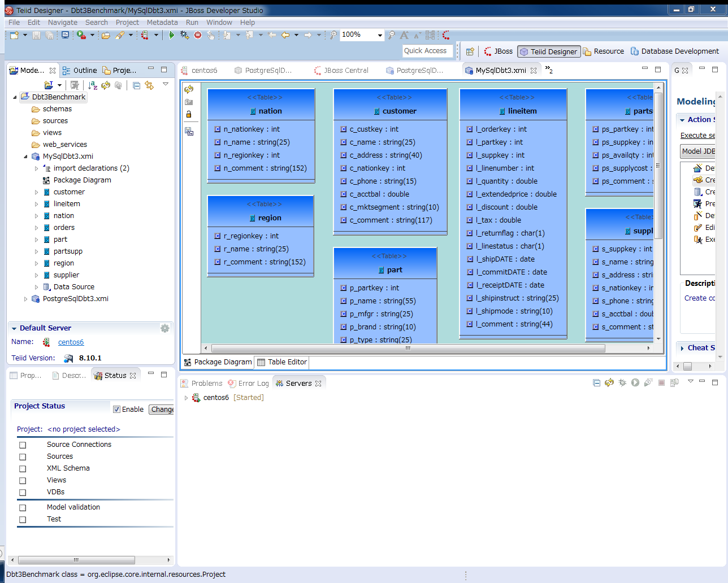Expand centos6 server in Servers view
Screen dimensions: 728x583
[186, 398]
